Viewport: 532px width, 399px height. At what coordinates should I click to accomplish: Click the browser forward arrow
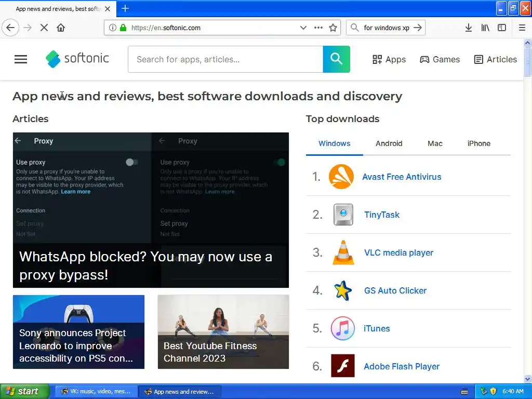click(28, 28)
